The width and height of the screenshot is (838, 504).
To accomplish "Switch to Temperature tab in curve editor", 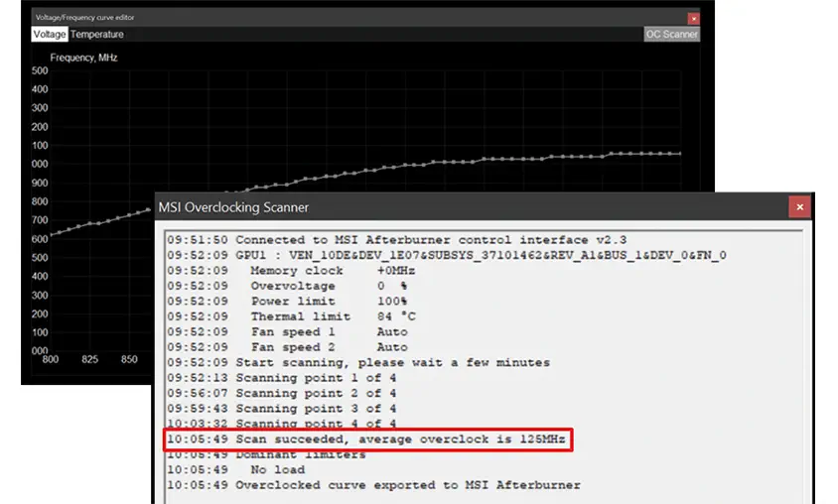I will (x=96, y=34).
